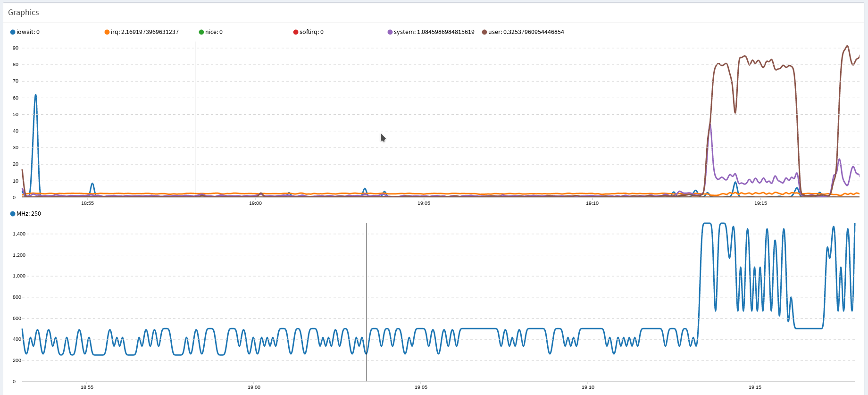Image resolution: width=868 pixels, height=395 pixels.
Task: Click the vertical cursor line in CPU chart
Action: click(x=195, y=118)
